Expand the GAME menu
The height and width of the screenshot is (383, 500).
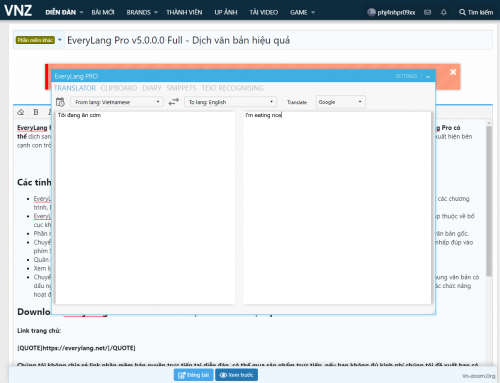[x=302, y=12]
